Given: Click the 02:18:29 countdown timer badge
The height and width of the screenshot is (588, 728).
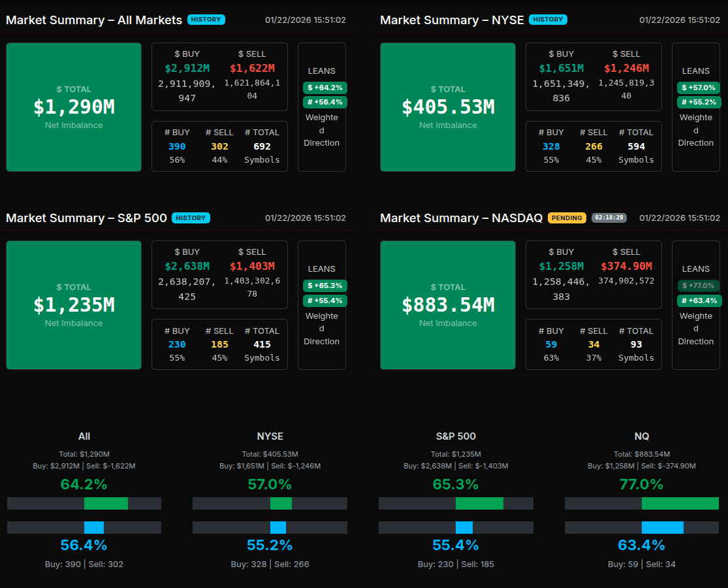Looking at the screenshot, I should [x=609, y=218].
